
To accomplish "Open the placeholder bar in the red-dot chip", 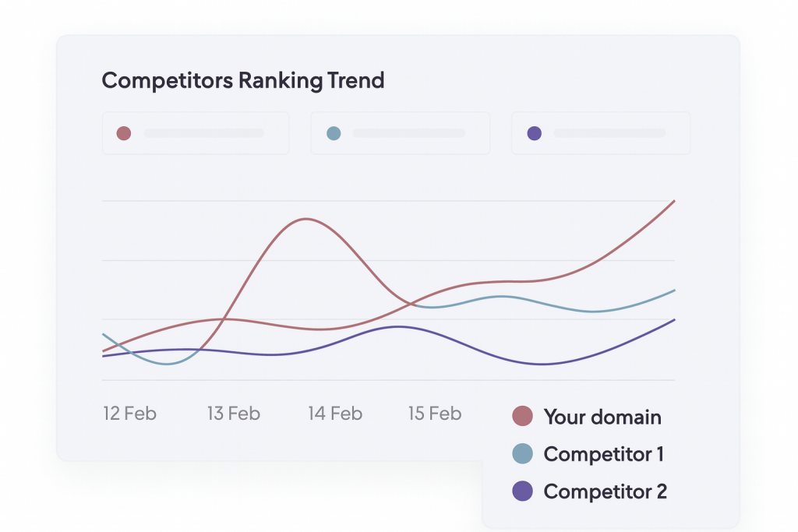I will click(204, 133).
